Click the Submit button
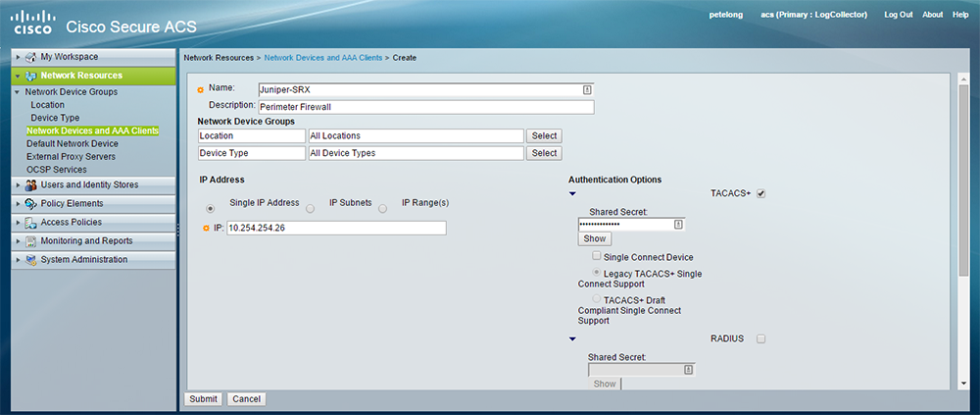 click(x=203, y=399)
